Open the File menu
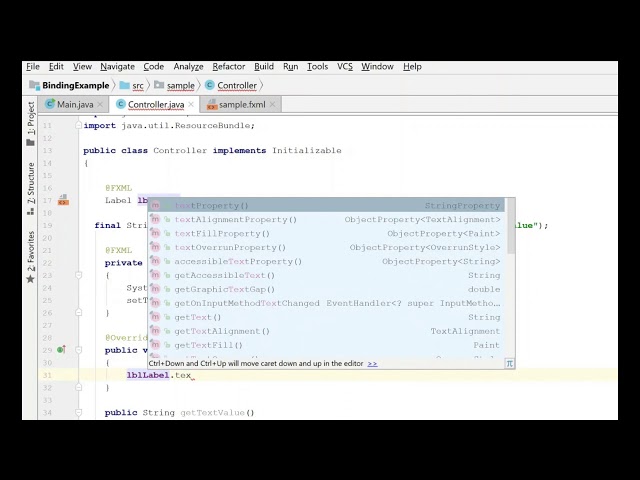 (33, 67)
